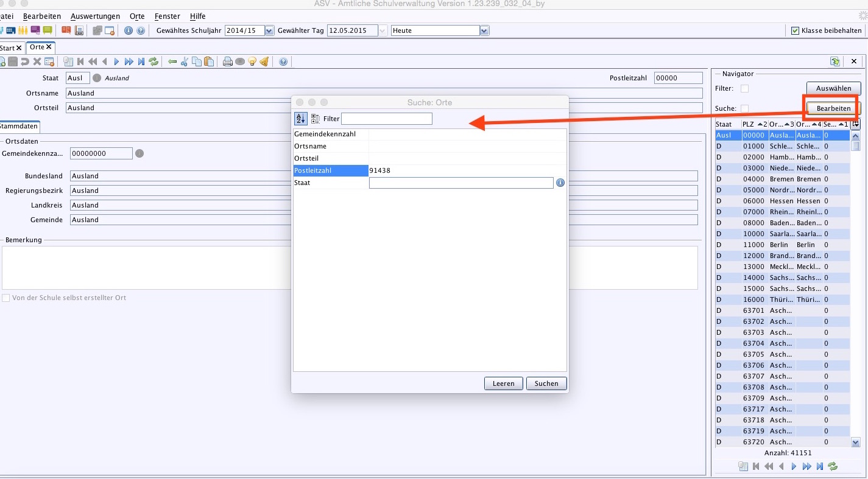Jump to last record in main toolbar
Image resolution: width=868 pixels, height=479 pixels.
pyautogui.click(x=141, y=61)
